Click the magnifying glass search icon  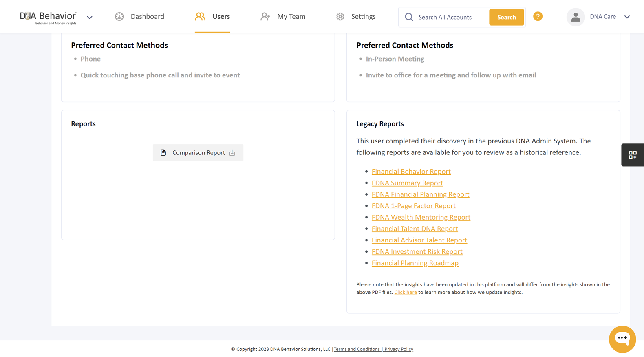(x=409, y=17)
